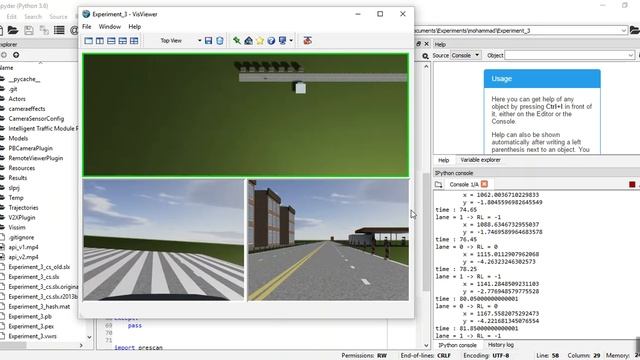Image resolution: width=640 pixels, height=360 pixels.
Task: Click the yellow star icon in VisViewer
Action: pyautogui.click(x=260, y=41)
